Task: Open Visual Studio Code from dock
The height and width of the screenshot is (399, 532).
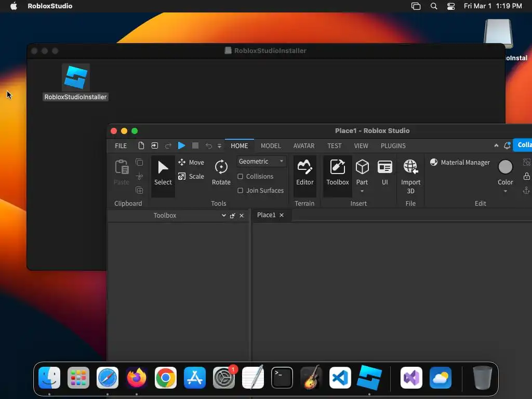Action: coord(340,378)
